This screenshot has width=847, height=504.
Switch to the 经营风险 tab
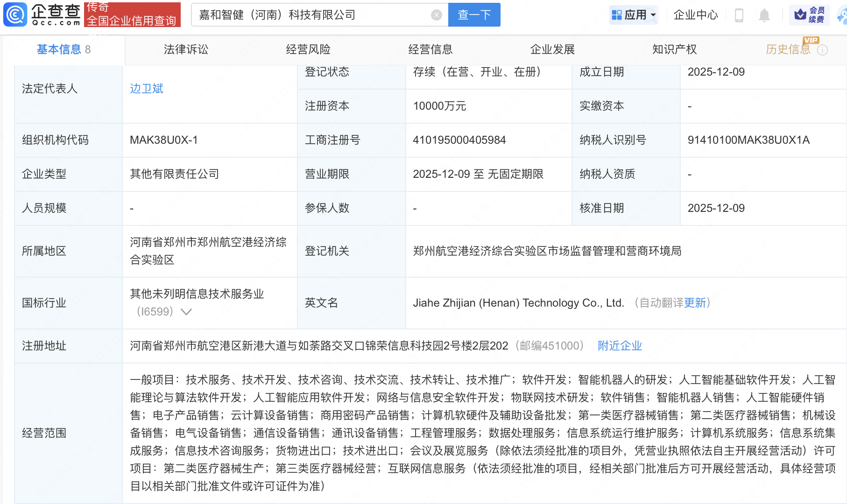point(308,49)
